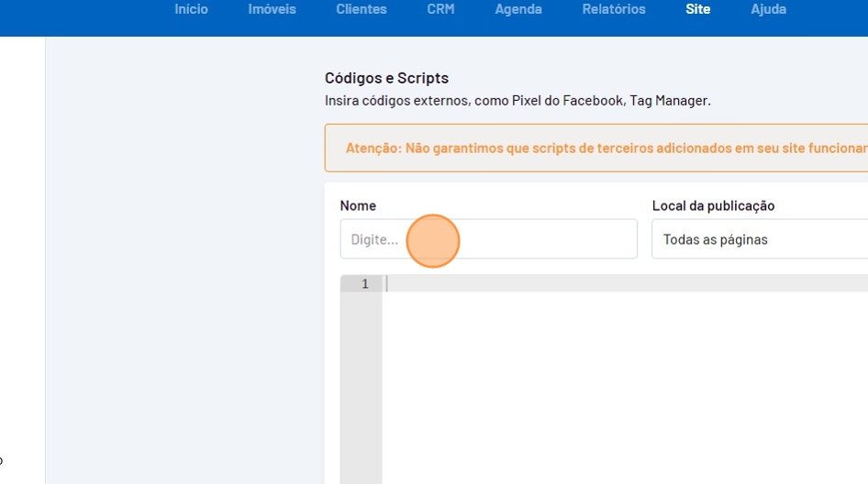Open the Ajuda help menu

[768, 9]
